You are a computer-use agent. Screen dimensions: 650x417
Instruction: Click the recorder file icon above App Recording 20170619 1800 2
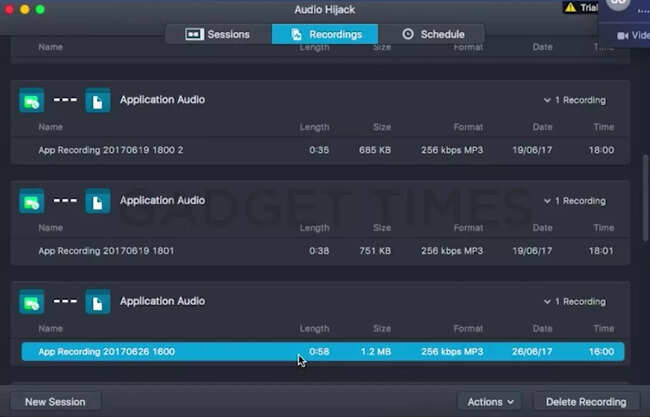tap(98, 100)
